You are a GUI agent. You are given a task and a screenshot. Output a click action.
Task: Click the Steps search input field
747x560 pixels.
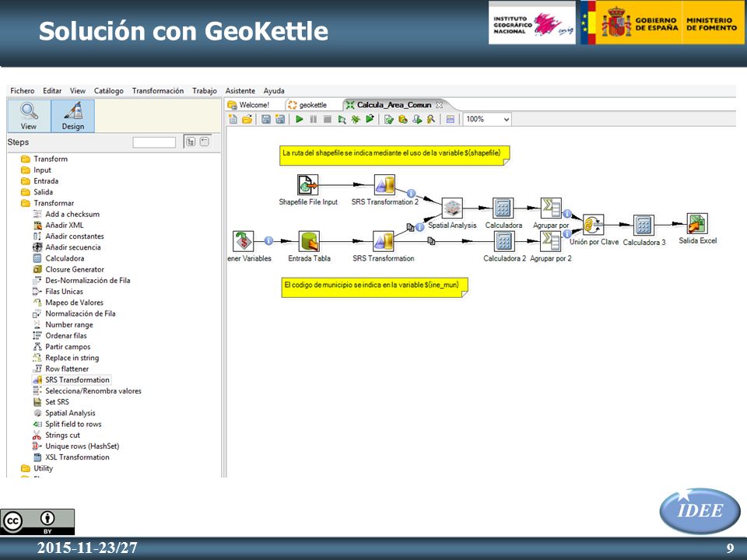tap(154, 142)
